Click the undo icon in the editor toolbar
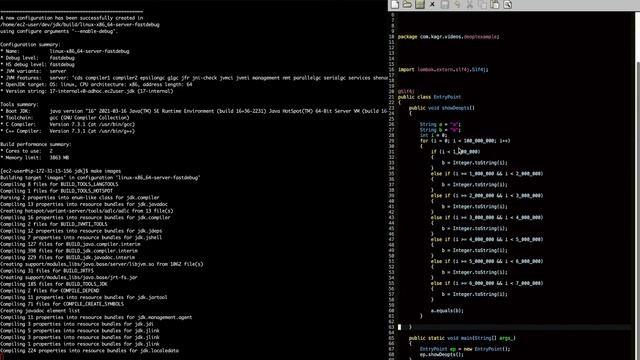This screenshot has height=360, width=640. click(x=457, y=4)
